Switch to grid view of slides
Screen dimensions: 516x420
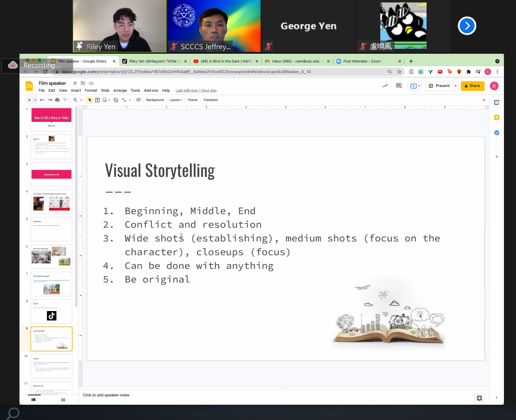click(x=63, y=400)
